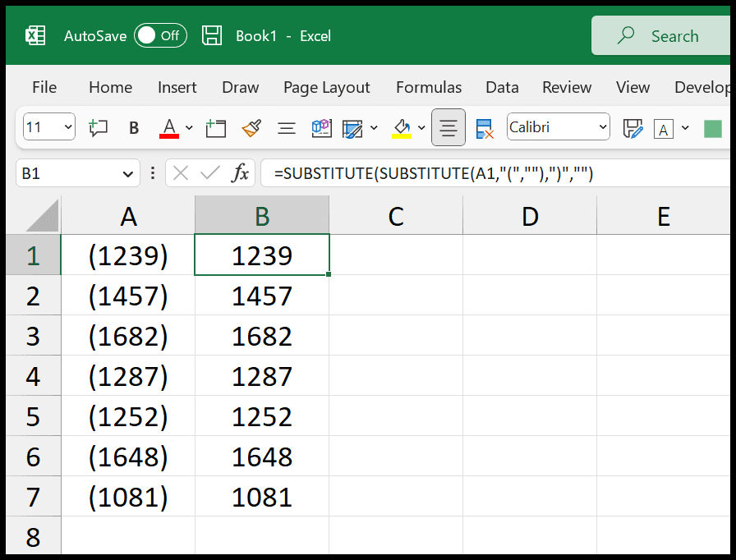This screenshot has width=736, height=560.
Task: Click the Center align icon
Action: 448,127
